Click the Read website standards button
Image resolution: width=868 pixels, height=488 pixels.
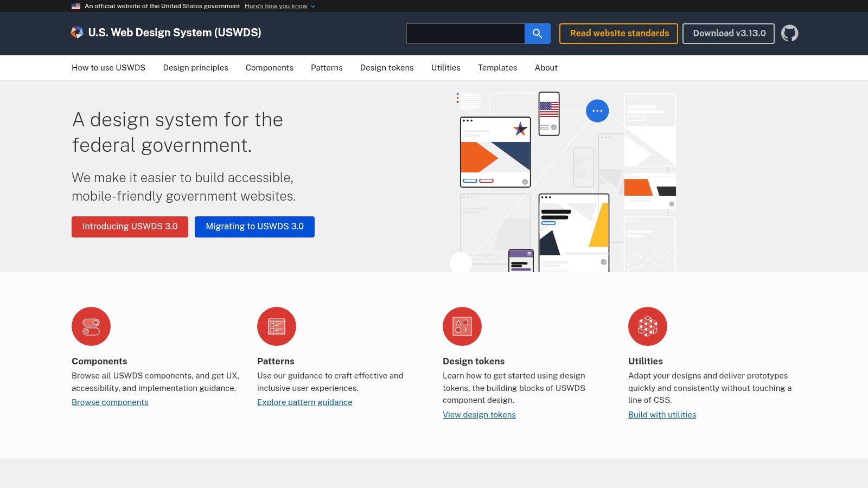coord(618,33)
